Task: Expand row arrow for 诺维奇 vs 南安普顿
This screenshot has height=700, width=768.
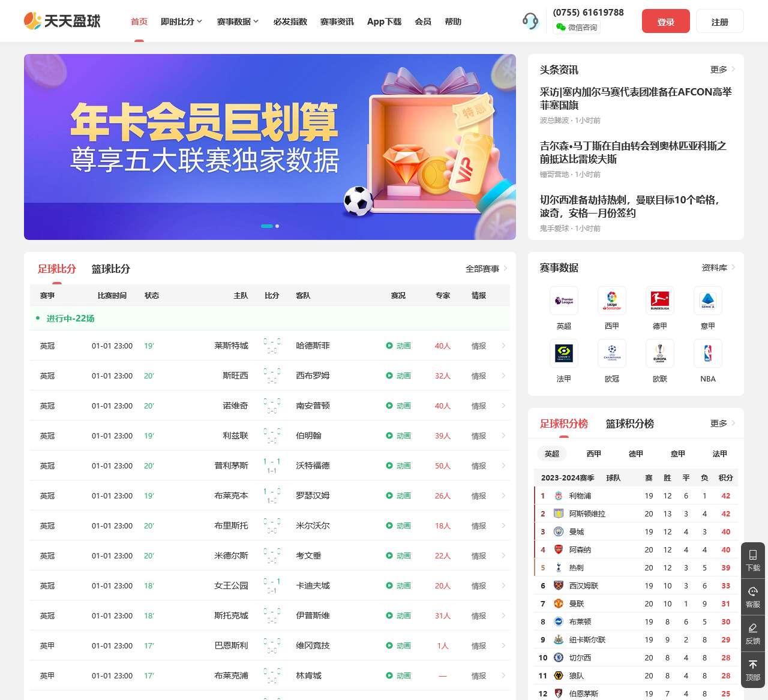Action: pos(503,405)
